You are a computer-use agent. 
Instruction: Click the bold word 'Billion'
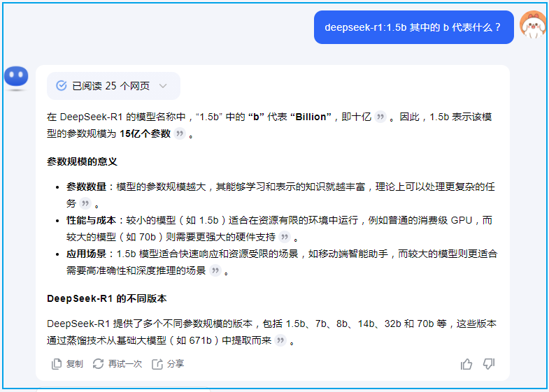pyautogui.click(x=311, y=117)
